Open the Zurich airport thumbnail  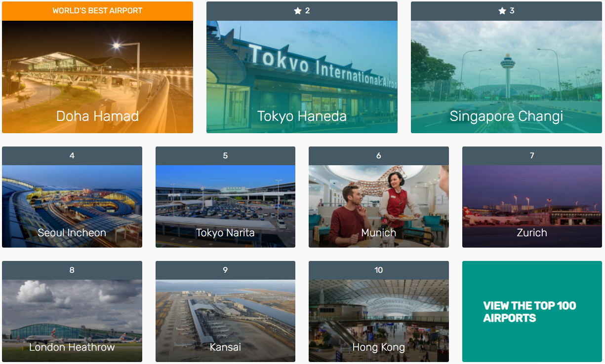point(532,206)
